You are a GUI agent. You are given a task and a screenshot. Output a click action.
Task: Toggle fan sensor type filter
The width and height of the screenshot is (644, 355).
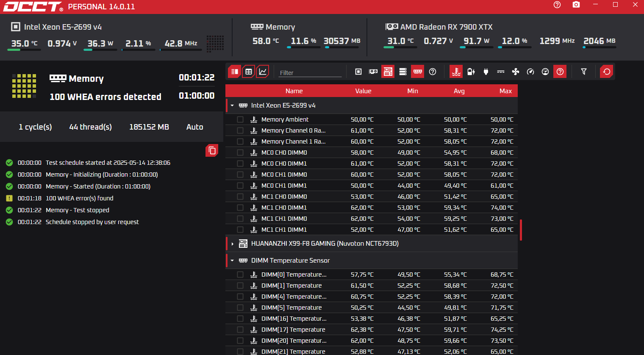click(x=516, y=72)
